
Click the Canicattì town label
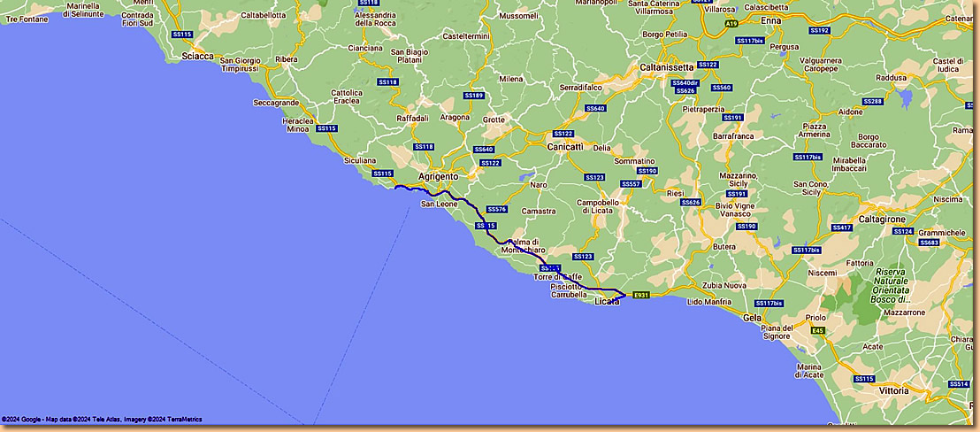564,147
